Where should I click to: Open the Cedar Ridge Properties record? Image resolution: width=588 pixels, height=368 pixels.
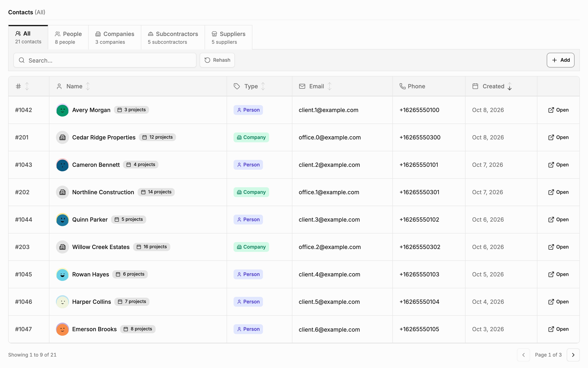point(558,138)
